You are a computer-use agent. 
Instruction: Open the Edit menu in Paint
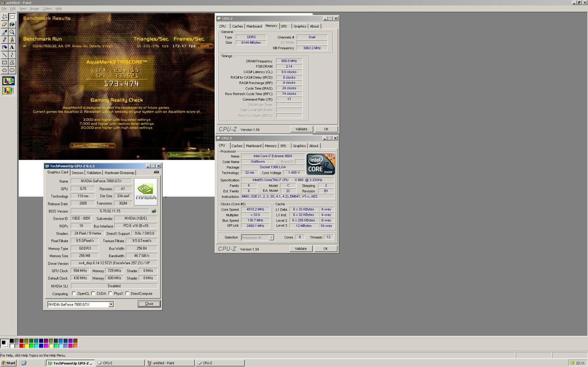(13, 8)
